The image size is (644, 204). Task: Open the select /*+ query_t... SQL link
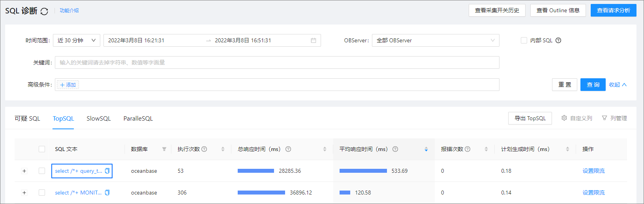pos(79,171)
